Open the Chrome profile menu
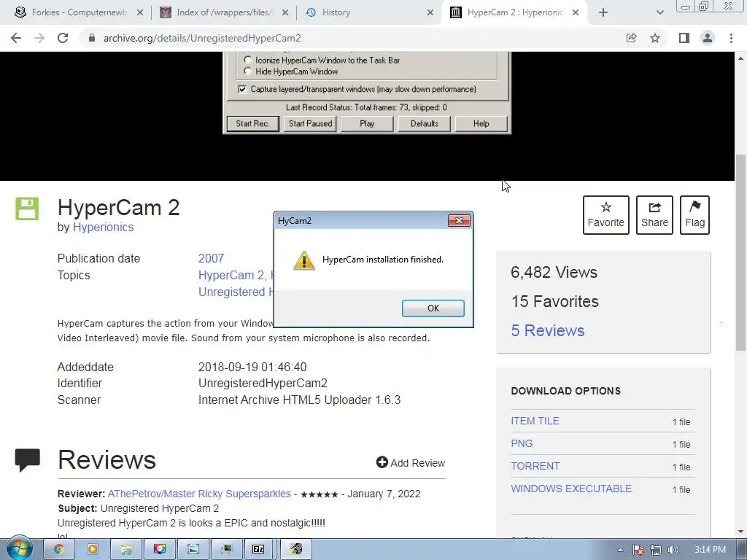The width and height of the screenshot is (747, 560). 708,38
